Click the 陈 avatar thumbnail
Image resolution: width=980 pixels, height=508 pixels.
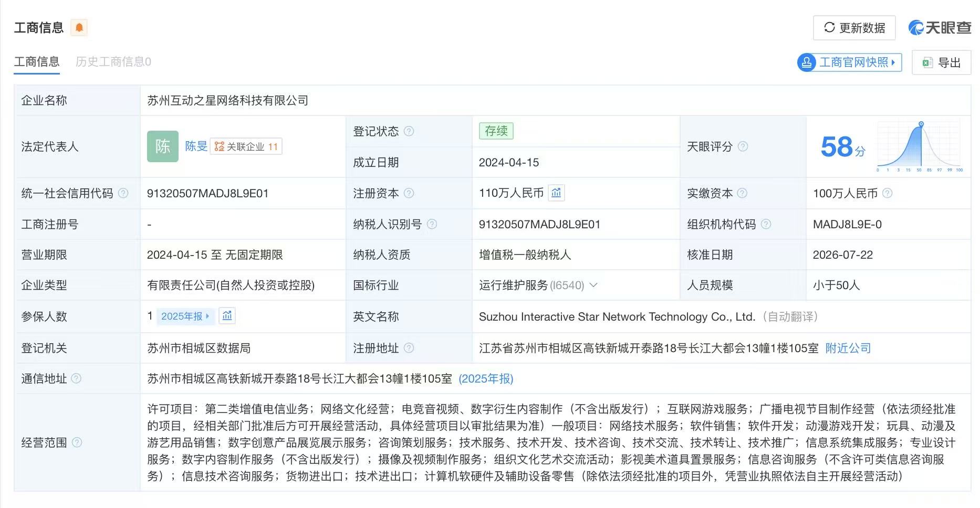point(163,146)
